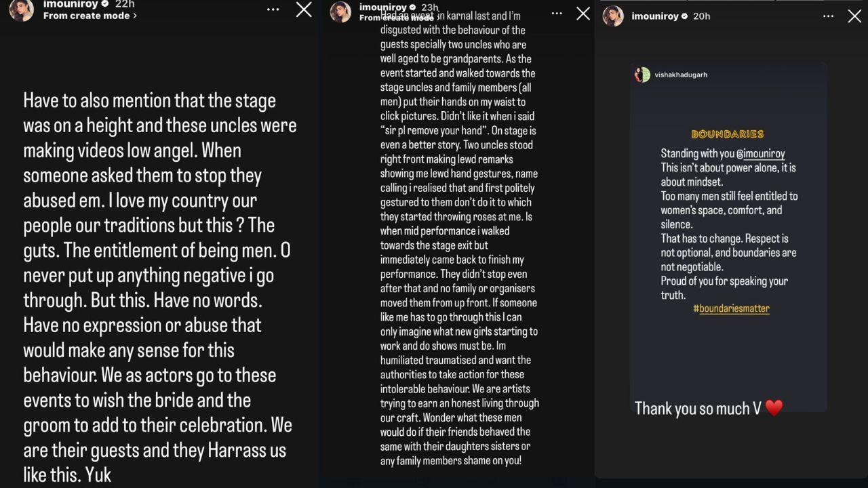The height and width of the screenshot is (488, 868).
Task: Open the #boundariesmatter hashtag
Action: point(731,308)
